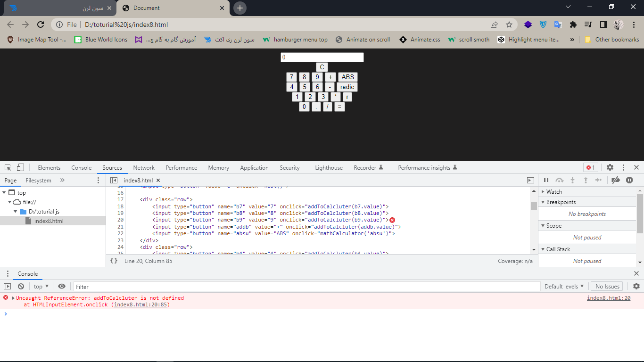Screen dimensions: 644x362
Task: Switch to the Elements tab
Action: point(49,168)
